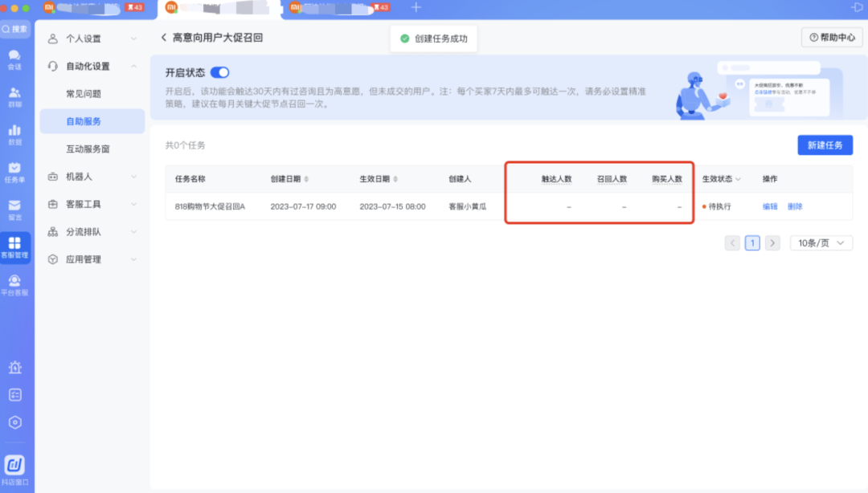868x493 pixels.
Task: Open the 留言 messages icon
Action: [x=14, y=209]
